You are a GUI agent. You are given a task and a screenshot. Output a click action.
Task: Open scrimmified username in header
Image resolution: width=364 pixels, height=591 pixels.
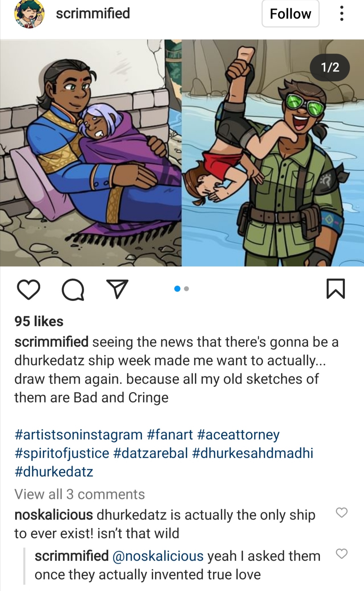[x=93, y=13]
